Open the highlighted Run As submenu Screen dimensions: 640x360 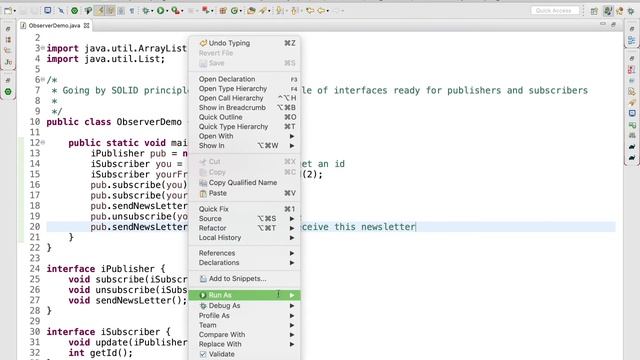click(244, 295)
